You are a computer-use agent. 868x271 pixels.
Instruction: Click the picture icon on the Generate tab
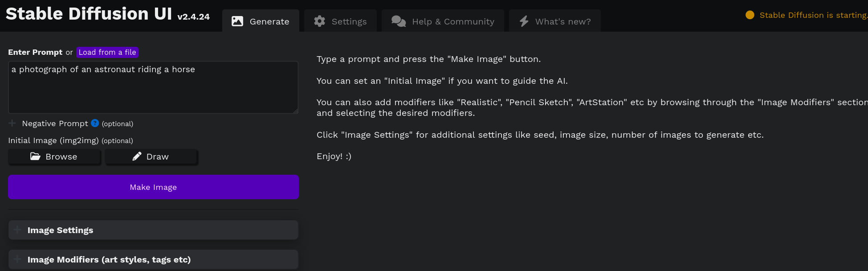236,21
